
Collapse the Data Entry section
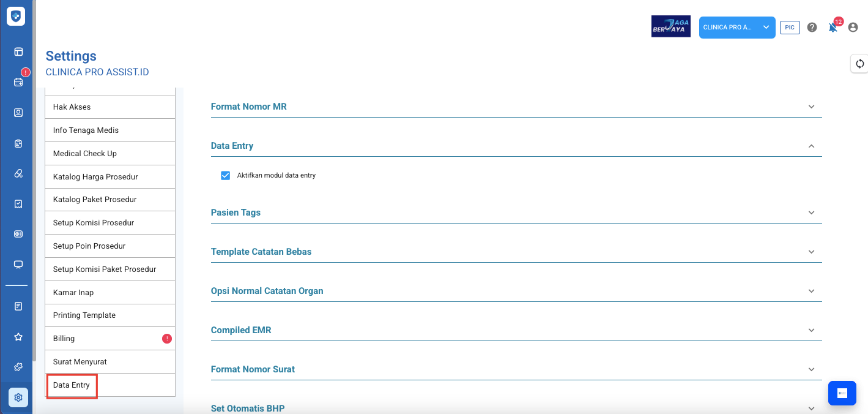[516, 146]
